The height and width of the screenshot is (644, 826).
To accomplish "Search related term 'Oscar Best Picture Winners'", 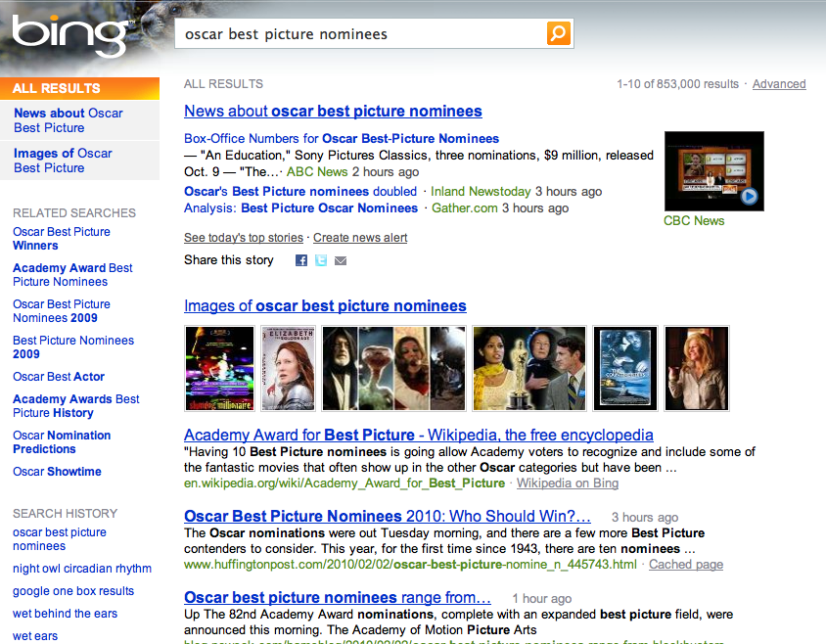I will [62, 238].
